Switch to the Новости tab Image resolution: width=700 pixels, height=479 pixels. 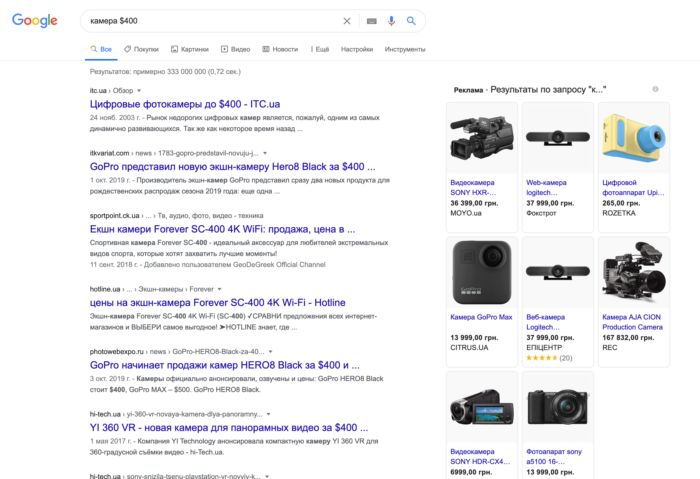coord(280,49)
